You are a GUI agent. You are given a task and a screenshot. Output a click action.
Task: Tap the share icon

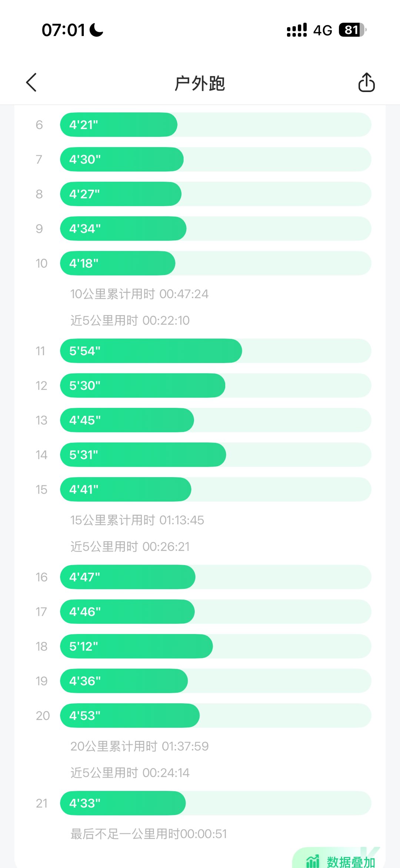pyautogui.click(x=366, y=82)
